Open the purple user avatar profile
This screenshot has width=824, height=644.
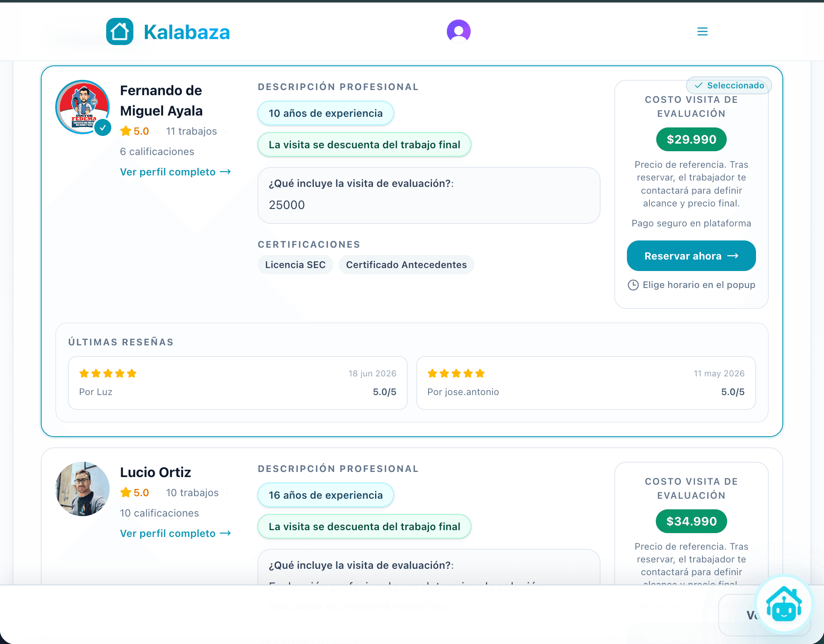[459, 31]
